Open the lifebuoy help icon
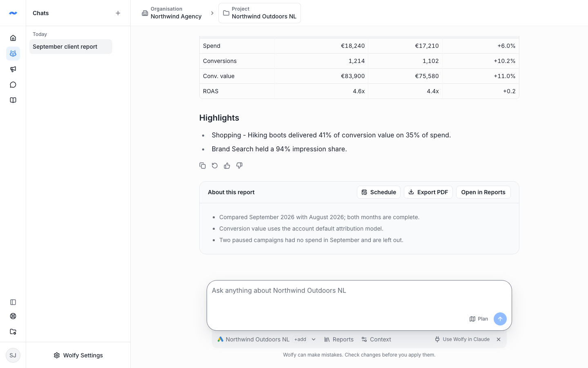 tap(13, 316)
